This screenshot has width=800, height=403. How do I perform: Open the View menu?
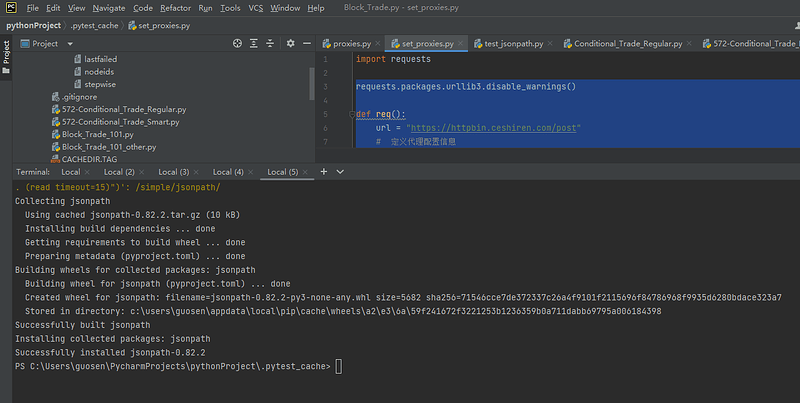[x=76, y=8]
